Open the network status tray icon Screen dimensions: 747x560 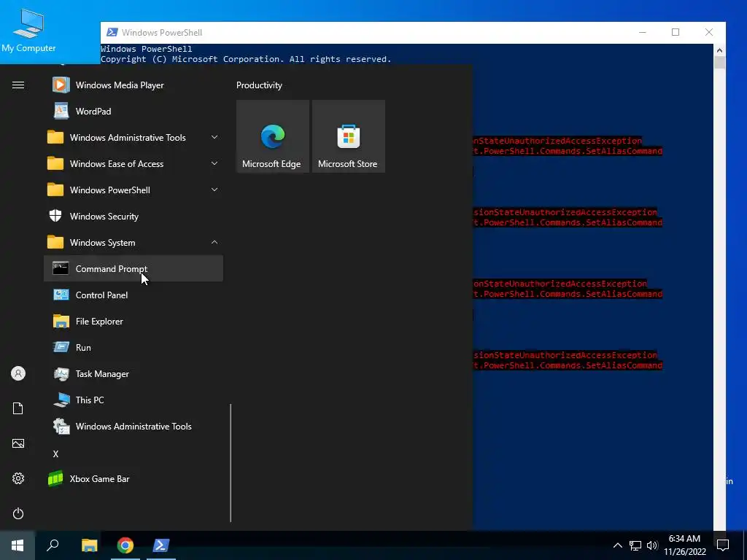[x=635, y=545]
